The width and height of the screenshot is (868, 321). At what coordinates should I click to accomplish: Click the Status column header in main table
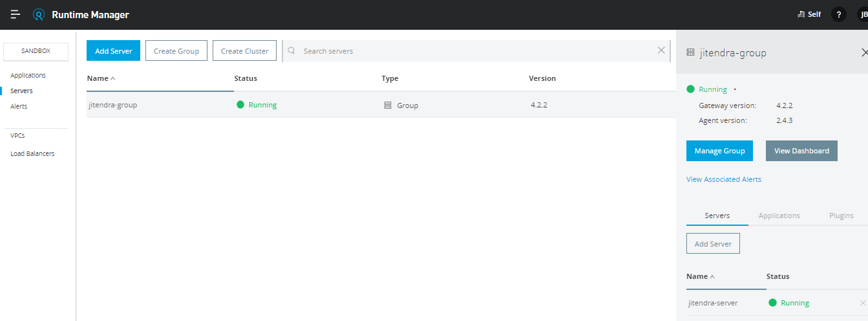(246, 78)
